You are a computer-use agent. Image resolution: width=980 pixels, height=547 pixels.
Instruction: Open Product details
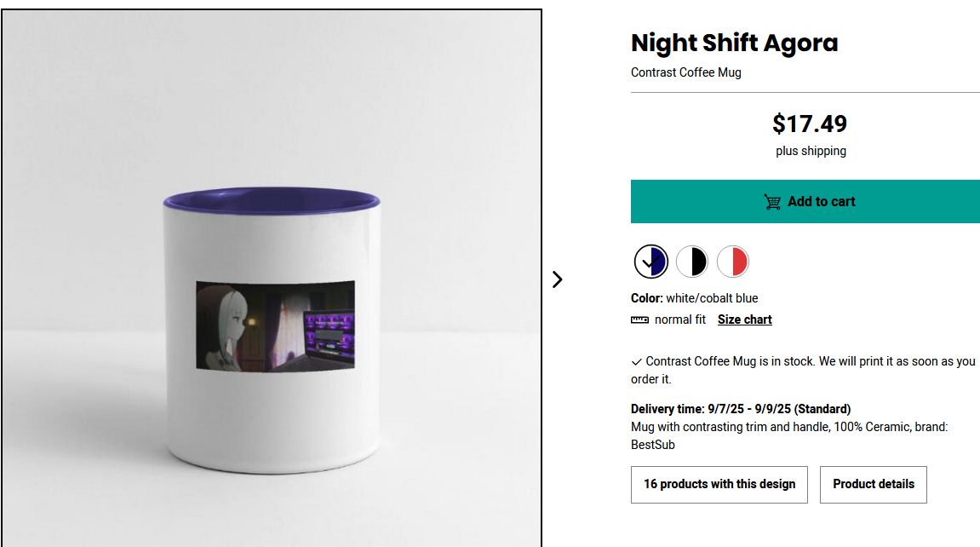coord(873,484)
